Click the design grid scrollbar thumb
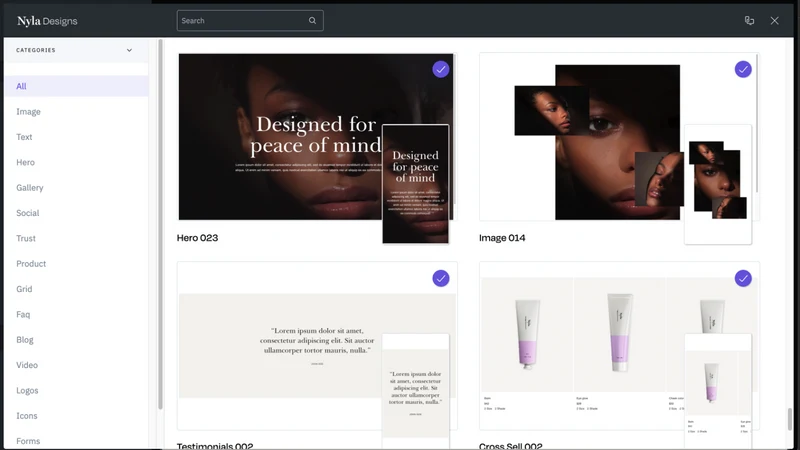Viewport: 800px width, 450px height. pyautogui.click(x=790, y=419)
